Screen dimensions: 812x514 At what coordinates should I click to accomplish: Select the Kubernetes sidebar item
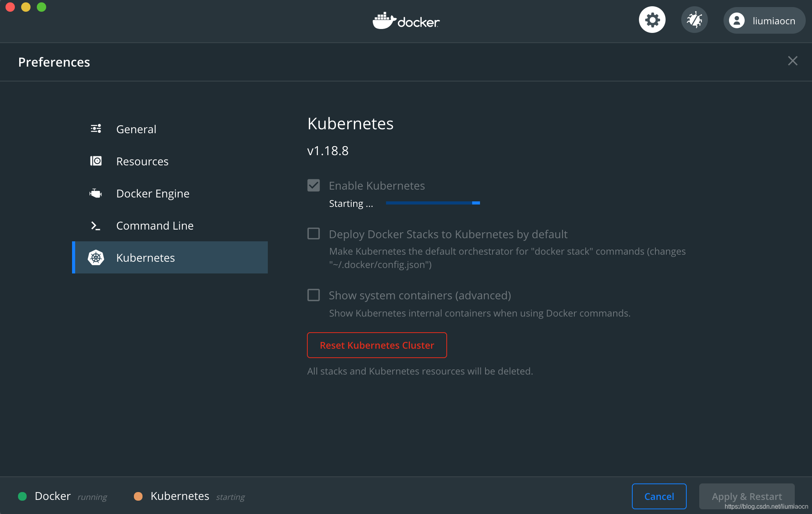click(x=170, y=257)
